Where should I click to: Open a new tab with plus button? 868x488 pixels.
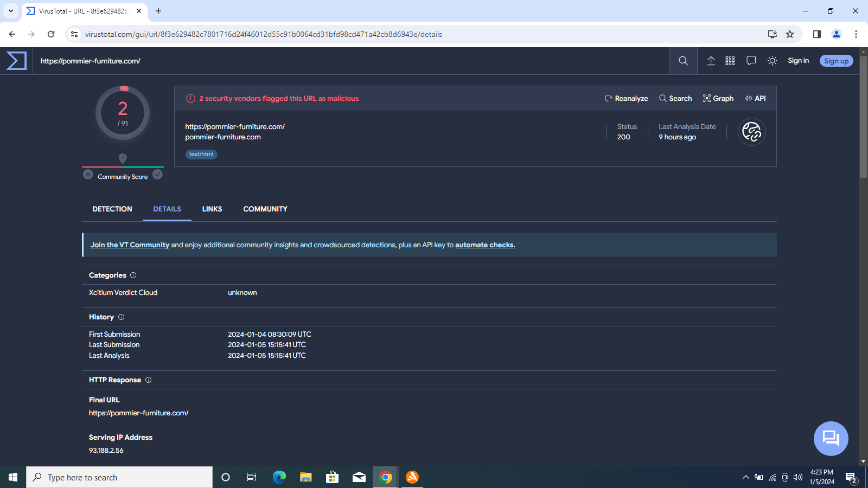tap(158, 11)
